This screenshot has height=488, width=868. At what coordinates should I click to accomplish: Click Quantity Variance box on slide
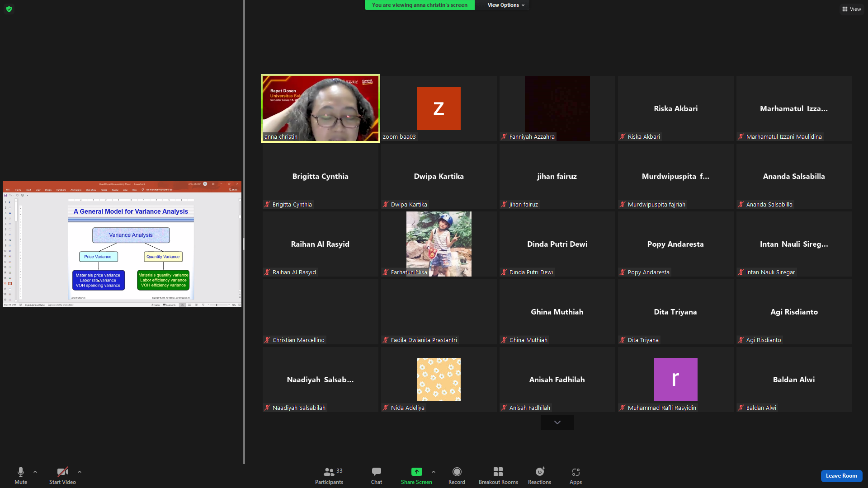[163, 257]
